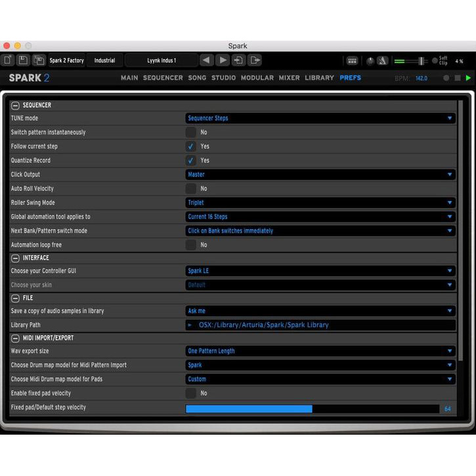Screen dimensions: 476x476
Task: Click the save project icon
Action: click(x=23, y=60)
